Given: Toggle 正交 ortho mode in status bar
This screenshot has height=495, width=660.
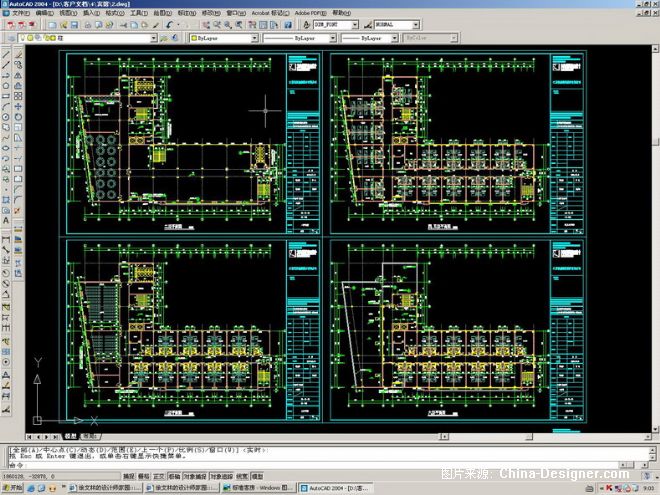Looking at the screenshot, I should 159,476.
